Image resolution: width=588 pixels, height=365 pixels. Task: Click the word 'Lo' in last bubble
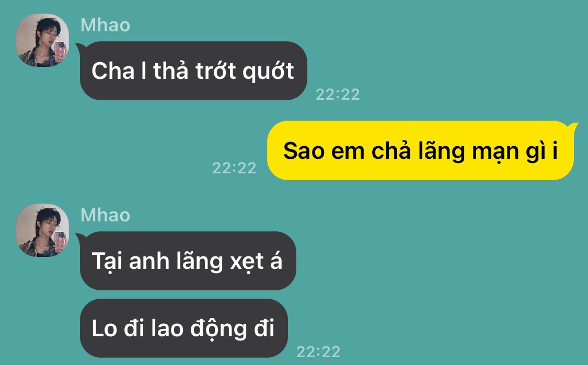(x=104, y=328)
